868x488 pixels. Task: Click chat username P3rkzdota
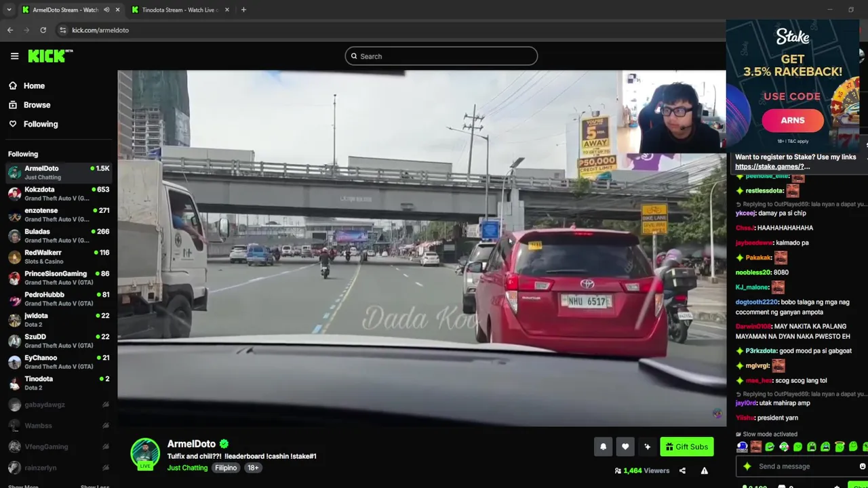pyautogui.click(x=762, y=351)
